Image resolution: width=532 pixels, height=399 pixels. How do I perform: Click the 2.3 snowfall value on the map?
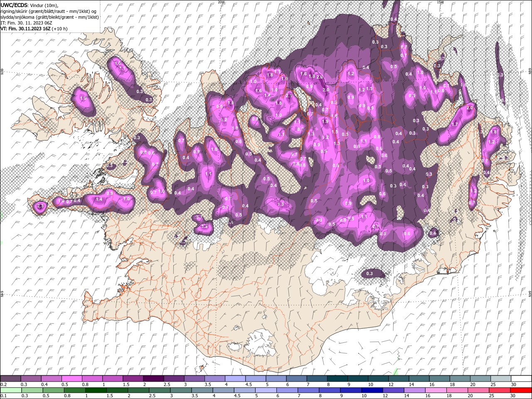(x=40, y=206)
